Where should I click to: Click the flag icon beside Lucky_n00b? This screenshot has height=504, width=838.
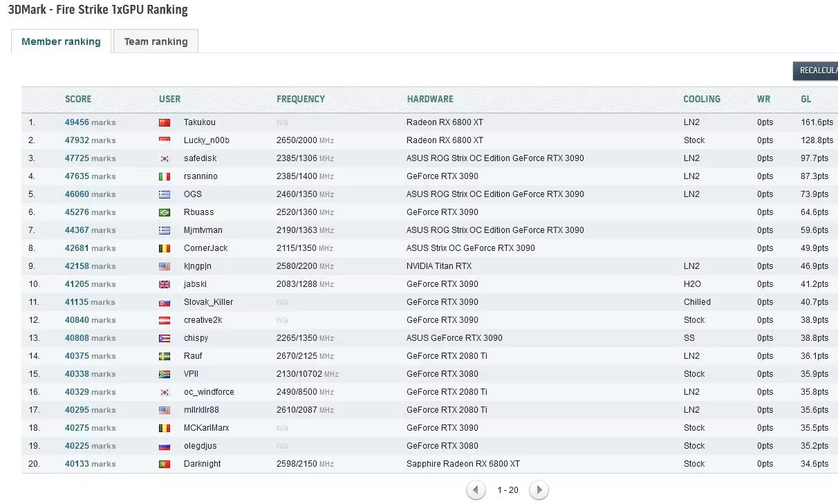164,140
